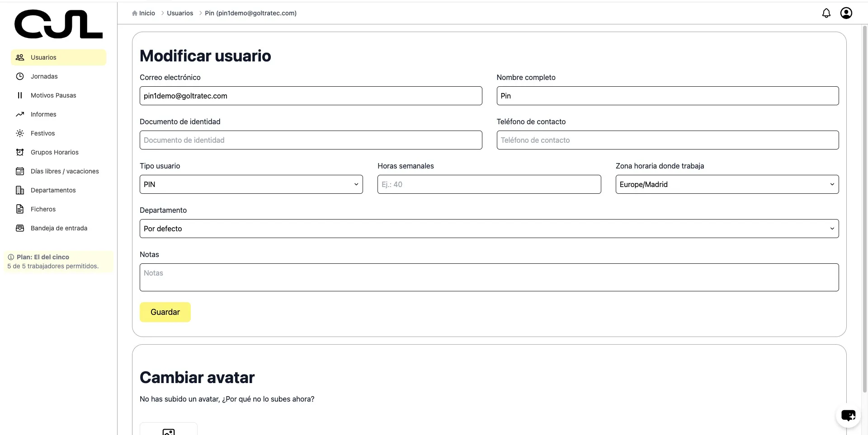This screenshot has height=435, width=868.
Task: Open Bandeja de entrada menu item
Action: click(59, 228)
